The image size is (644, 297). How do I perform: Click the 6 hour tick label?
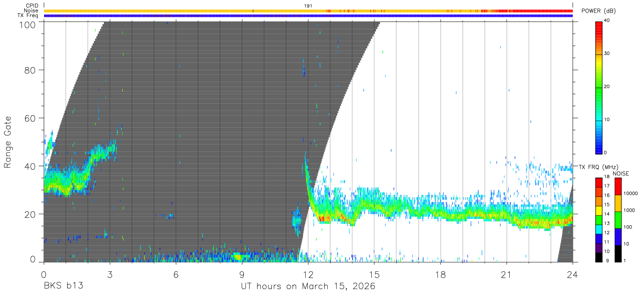176,274
